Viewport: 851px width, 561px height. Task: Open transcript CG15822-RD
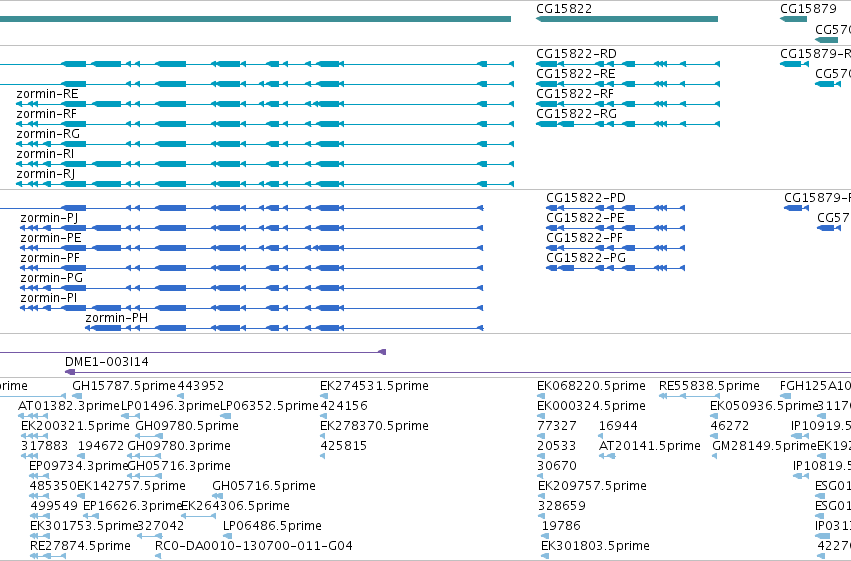pos(576,54)
